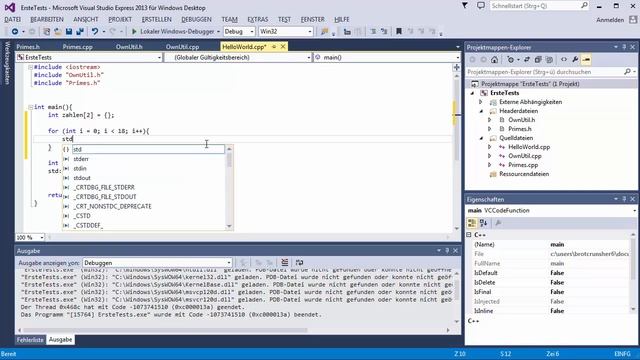The width and height of the screenshot is (640, 360).
Task: Open the ErsteTests project scope dropdown
Action: pyautogui.click(x=89, y=58)
